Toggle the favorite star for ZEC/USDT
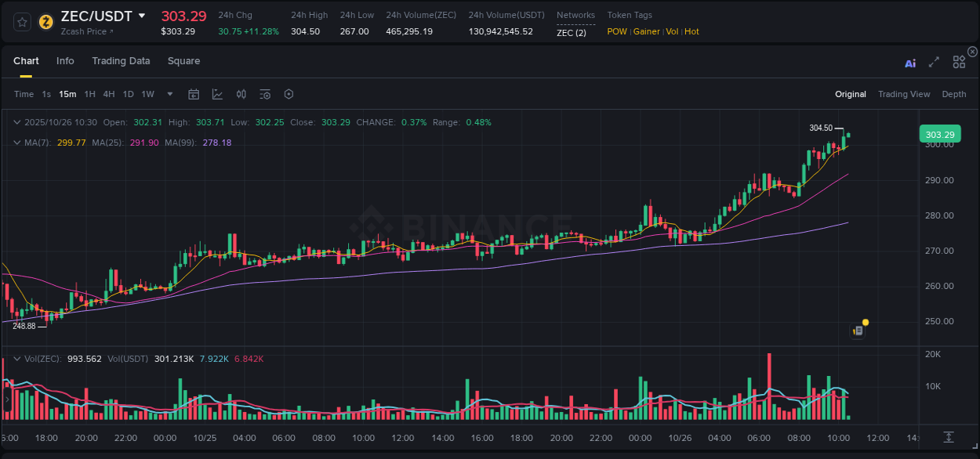The width and height of the screenshot is (980, 459). (21, 21)
